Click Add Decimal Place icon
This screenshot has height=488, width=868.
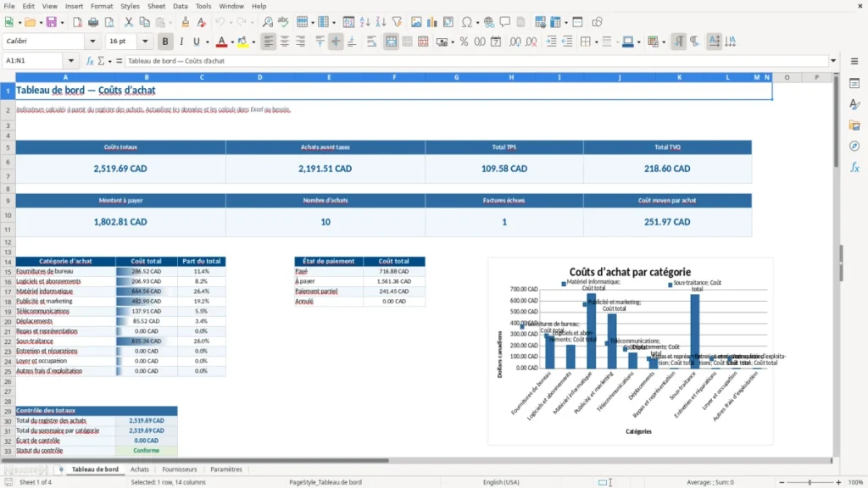click(x=515, y=42)
